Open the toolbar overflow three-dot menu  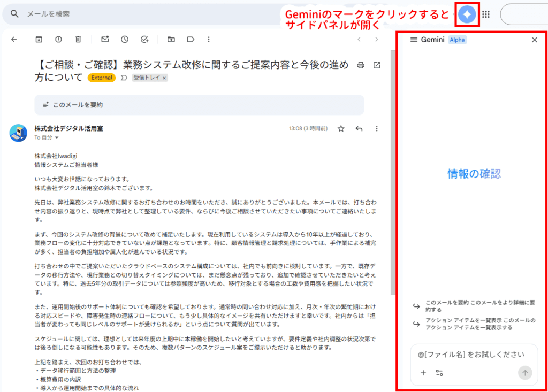point(209,39)
